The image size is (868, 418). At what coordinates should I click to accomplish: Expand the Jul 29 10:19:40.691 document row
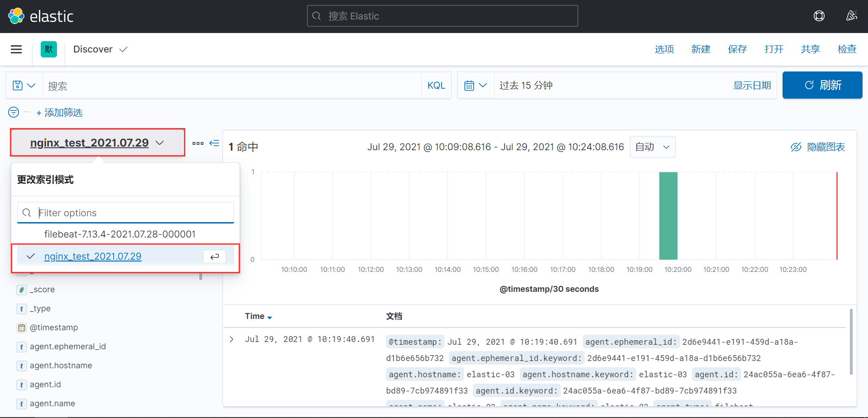[x=231, y=339]
